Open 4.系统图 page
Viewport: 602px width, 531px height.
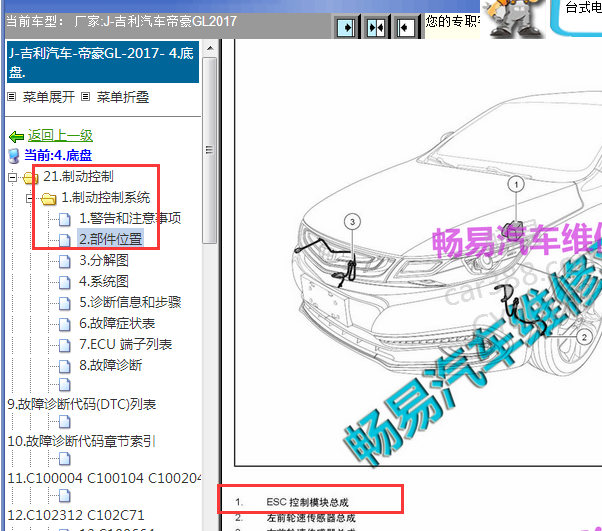click(x=104, y=281)
